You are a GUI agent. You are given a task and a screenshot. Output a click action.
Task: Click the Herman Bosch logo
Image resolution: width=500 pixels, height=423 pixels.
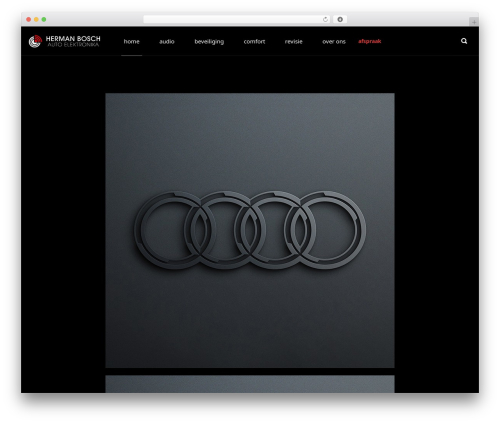coord(64,41)
